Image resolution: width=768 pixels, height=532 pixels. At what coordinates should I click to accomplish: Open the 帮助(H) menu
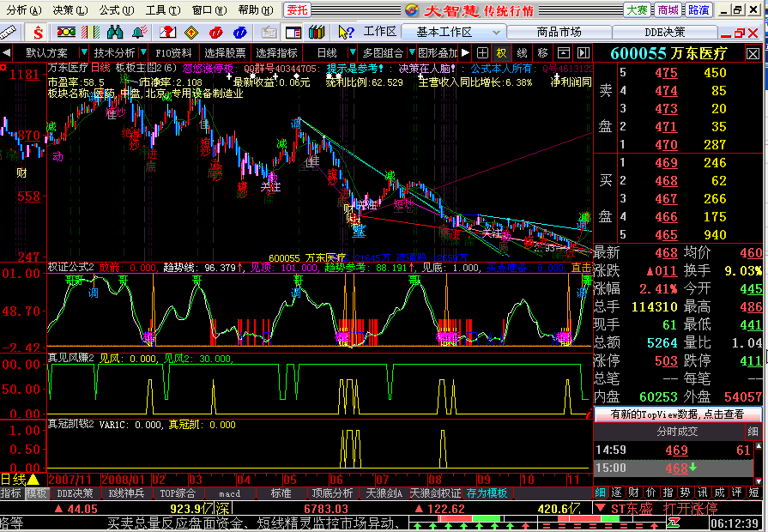tap(256, 9)
